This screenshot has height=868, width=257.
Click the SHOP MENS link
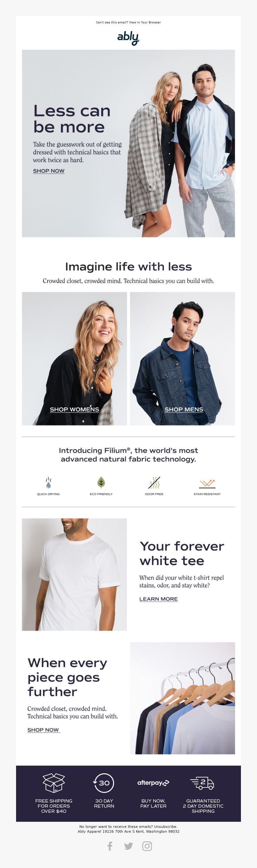tap(184, 409)
